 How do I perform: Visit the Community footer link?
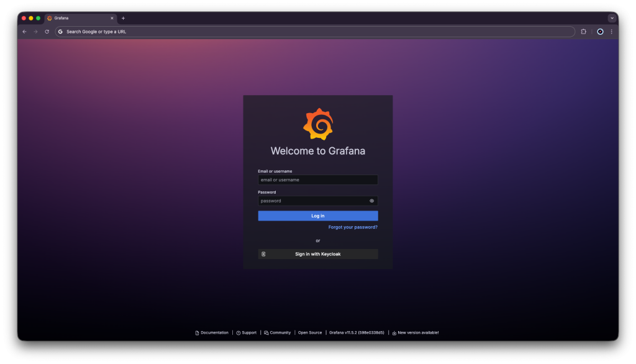280,333
